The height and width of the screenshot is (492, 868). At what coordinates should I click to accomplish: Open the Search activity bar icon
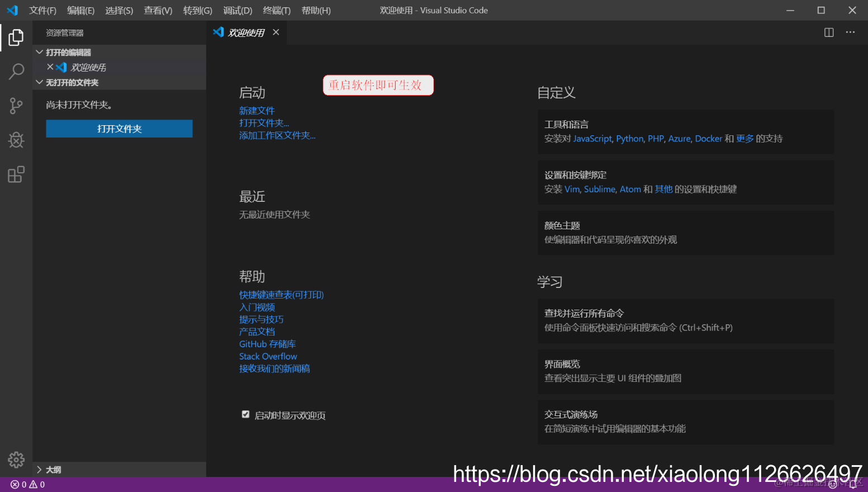[16, 72]
